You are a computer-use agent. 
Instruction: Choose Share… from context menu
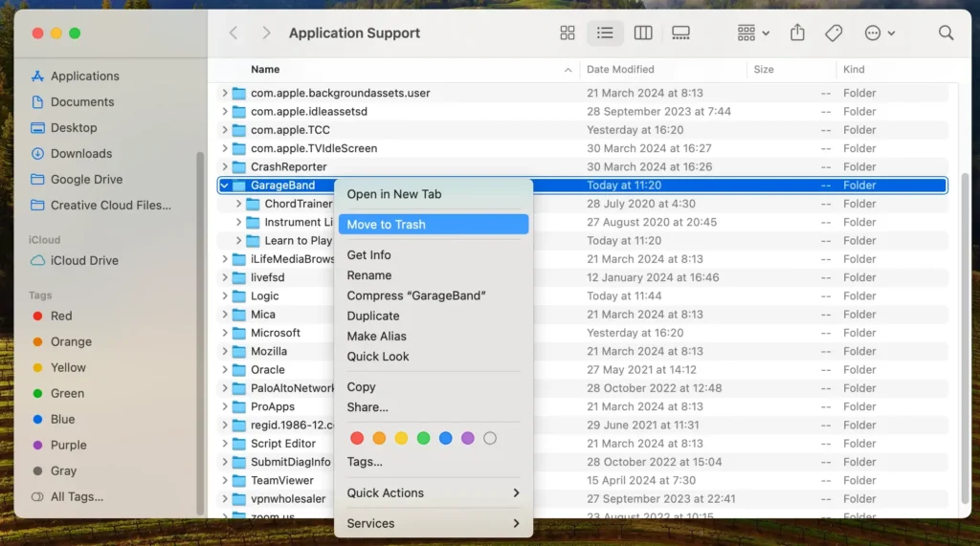[x=434, y=407]
